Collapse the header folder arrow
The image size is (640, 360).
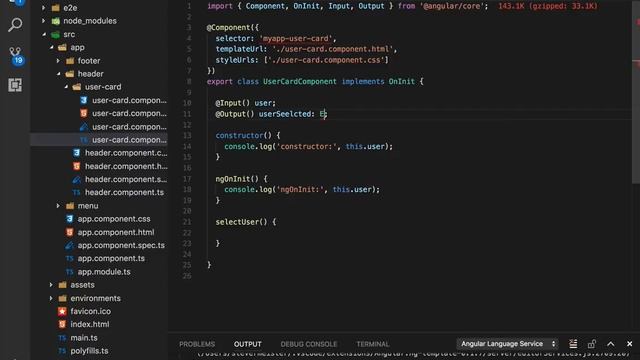click(58, 74)
